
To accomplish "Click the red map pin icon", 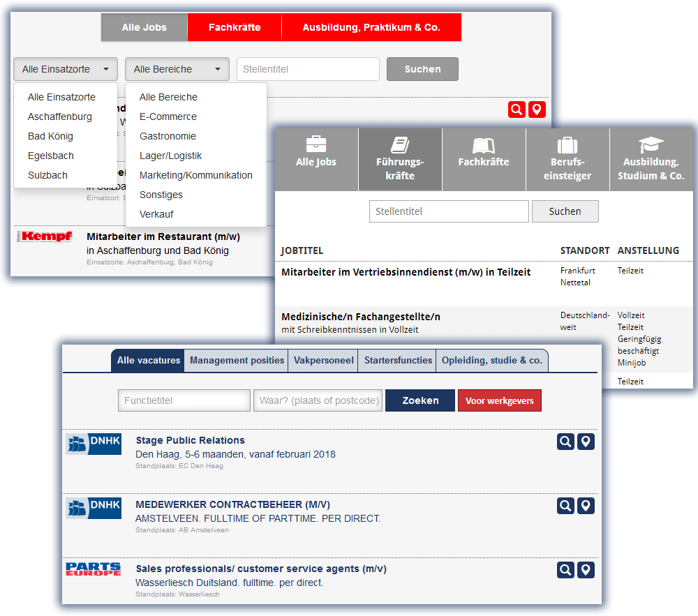I will pyautogui.click(x=536, y=110).
